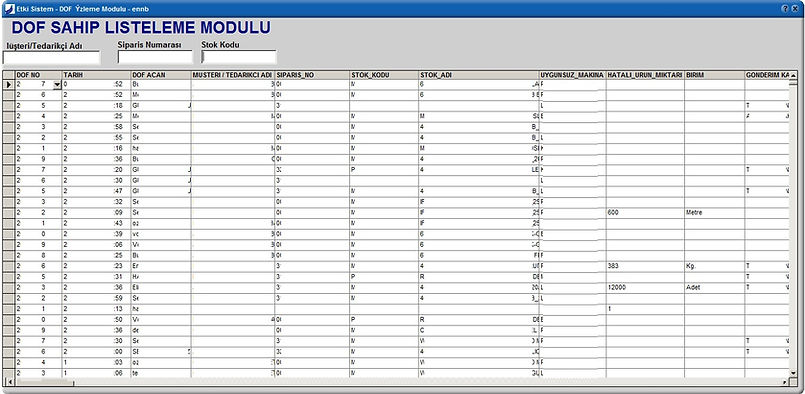
Task: Select the TARIH cell ending in :43
Action: [x=96, y=223]
